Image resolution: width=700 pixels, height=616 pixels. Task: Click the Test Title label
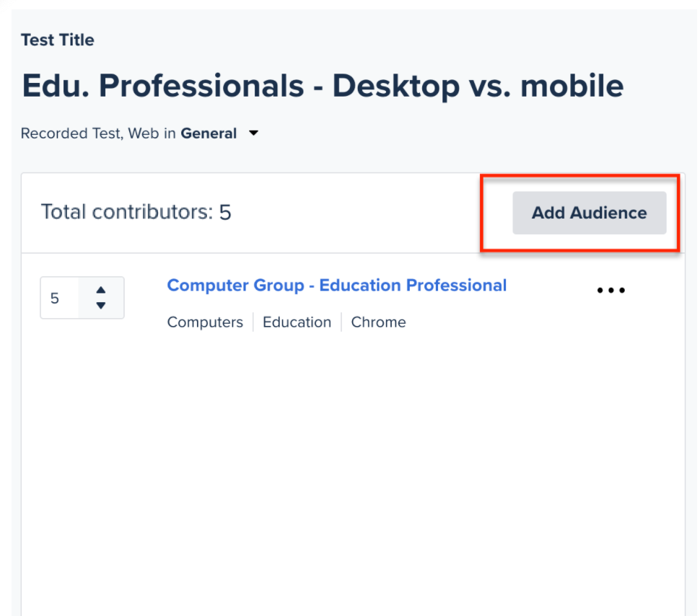[57, 40]
